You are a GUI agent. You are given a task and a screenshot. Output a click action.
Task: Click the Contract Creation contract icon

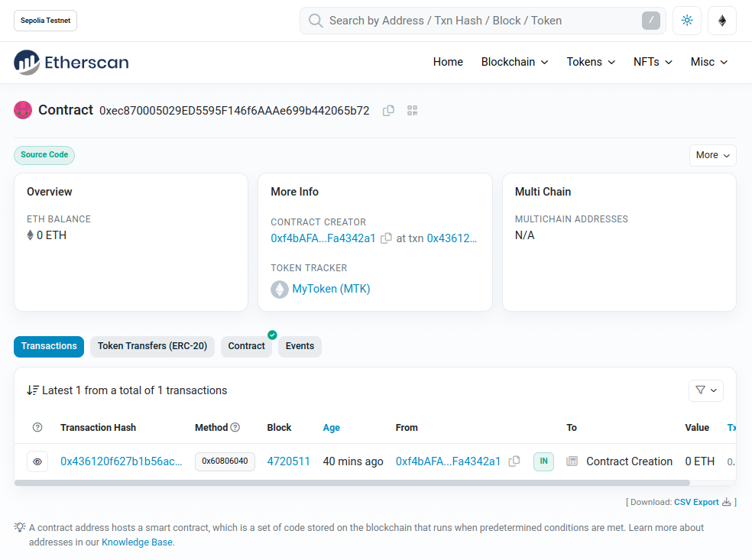pyautogui.click(x=572, y=461)
